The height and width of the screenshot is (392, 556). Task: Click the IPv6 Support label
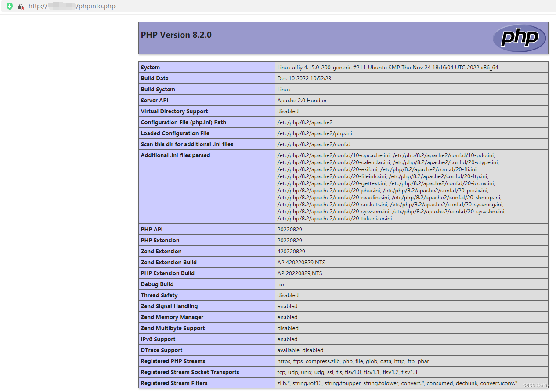point(158,339)
